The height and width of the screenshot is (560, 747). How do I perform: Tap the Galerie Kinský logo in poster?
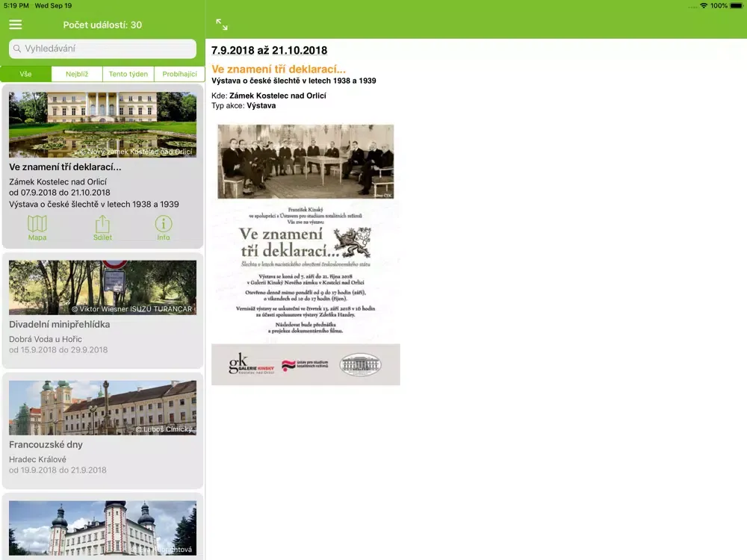[x=251, y=365]
